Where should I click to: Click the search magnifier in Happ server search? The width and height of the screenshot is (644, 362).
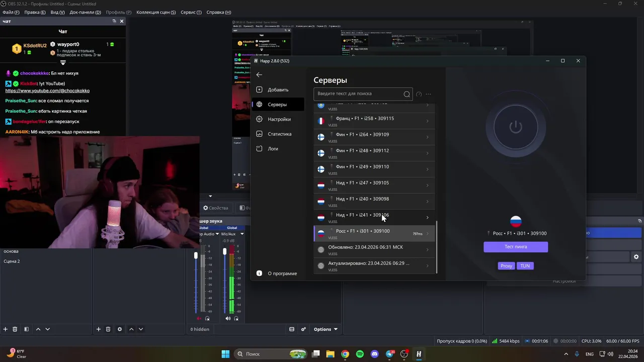coord(407,94)
